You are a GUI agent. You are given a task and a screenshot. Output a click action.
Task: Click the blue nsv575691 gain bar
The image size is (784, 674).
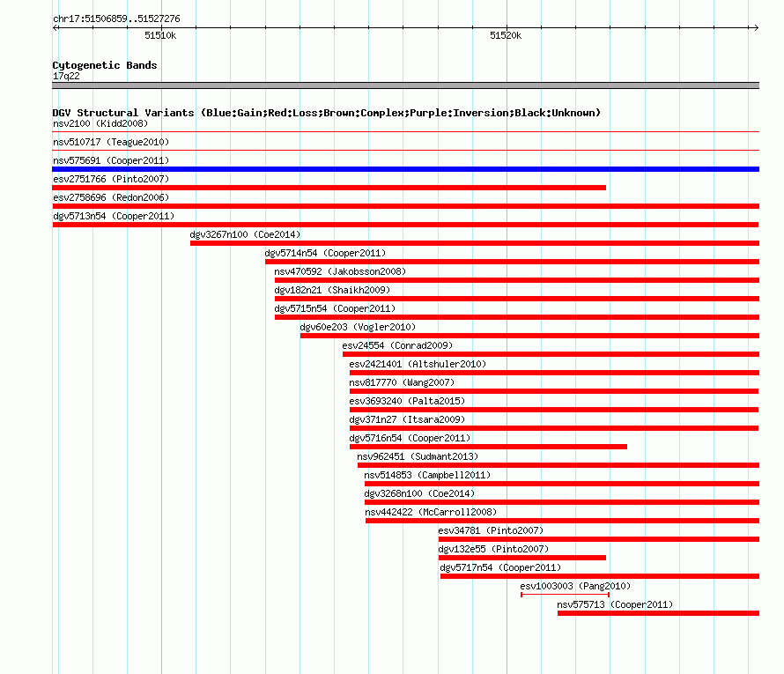[x=405, y=169]
